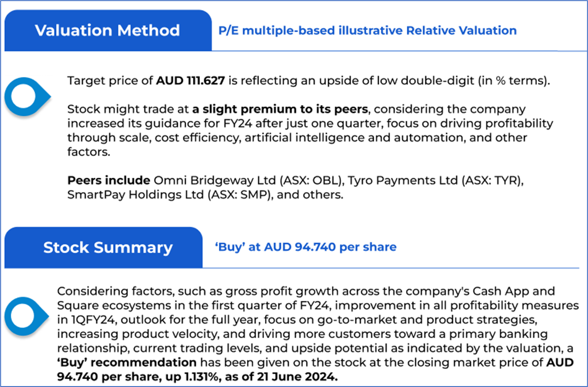Click bold text 'a slight premium to its peers'
Screen dimensions: 588x387
(x=280, y=110)
